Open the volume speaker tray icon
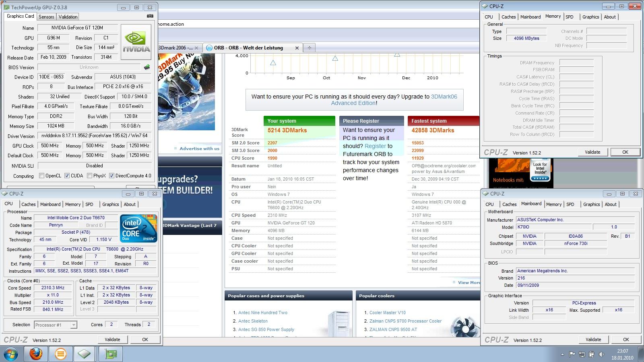 point(601,354)
